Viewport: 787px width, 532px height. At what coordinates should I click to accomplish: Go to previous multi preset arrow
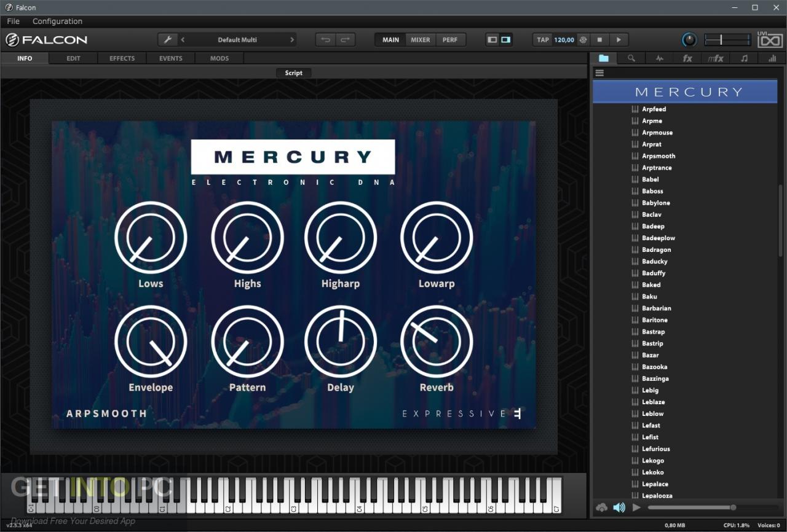183,40
